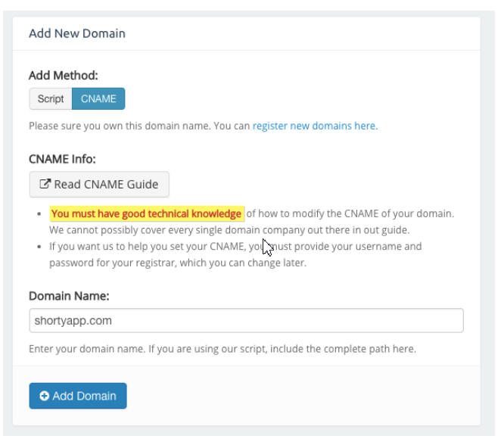Click the "Domain Name:" field label

coord(70,296)
